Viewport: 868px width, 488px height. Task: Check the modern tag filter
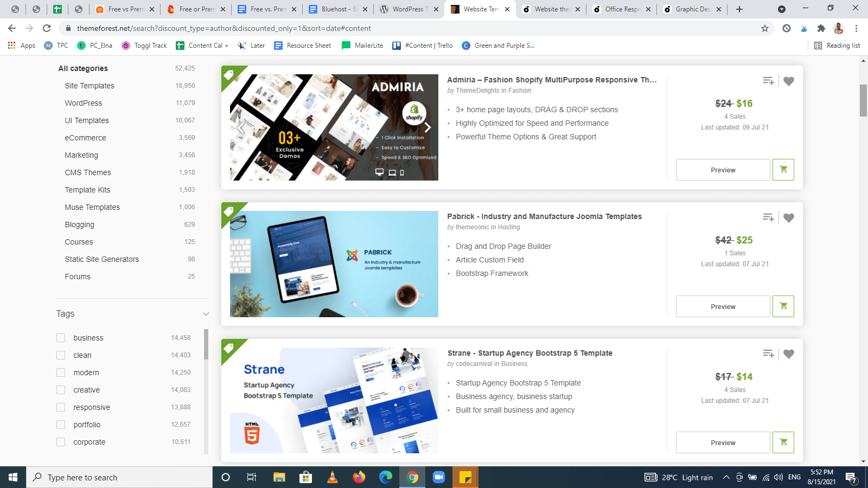tap(61, 373)
